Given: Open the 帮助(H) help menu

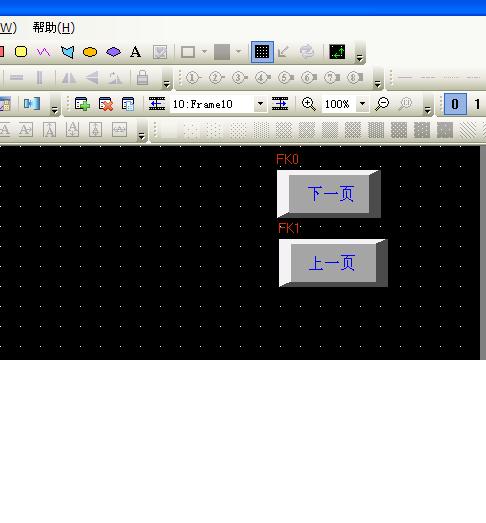Looking at the screenshot, I should (x=54, y=28).
